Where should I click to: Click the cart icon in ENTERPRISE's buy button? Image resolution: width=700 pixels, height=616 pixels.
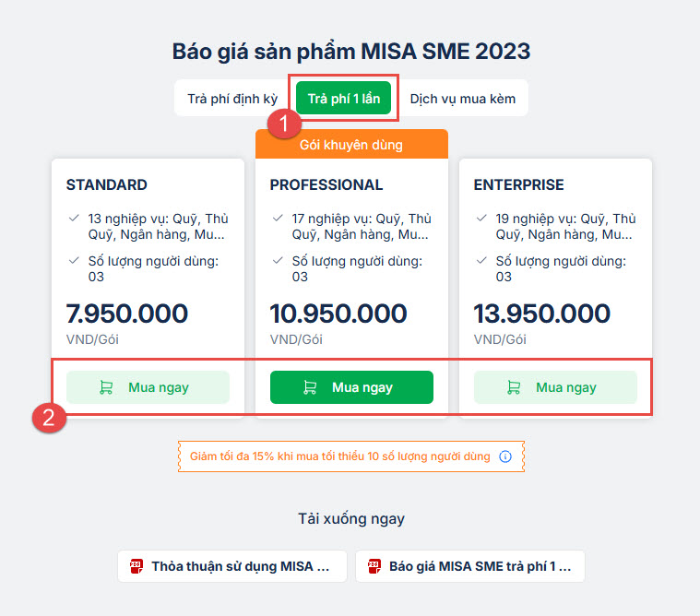point(514,387)
